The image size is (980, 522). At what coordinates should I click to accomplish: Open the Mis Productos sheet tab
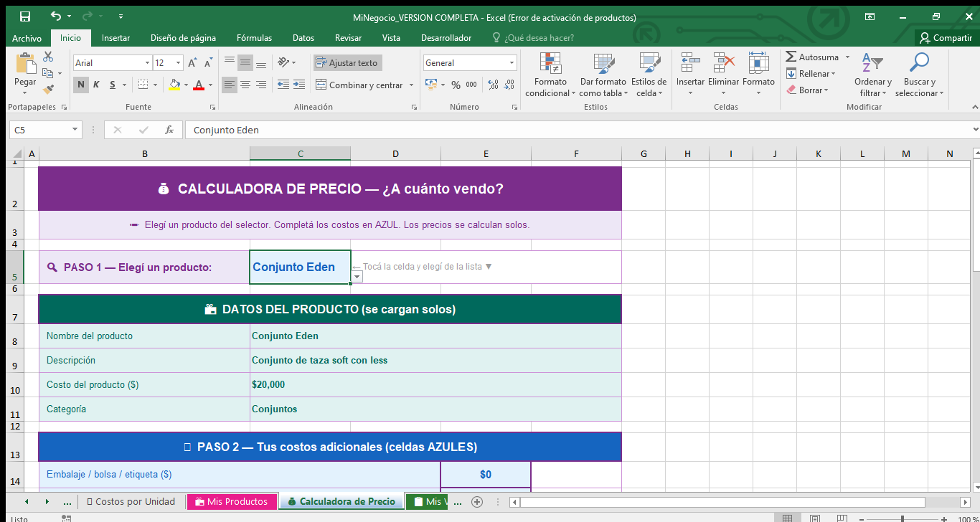click(231, 501)
